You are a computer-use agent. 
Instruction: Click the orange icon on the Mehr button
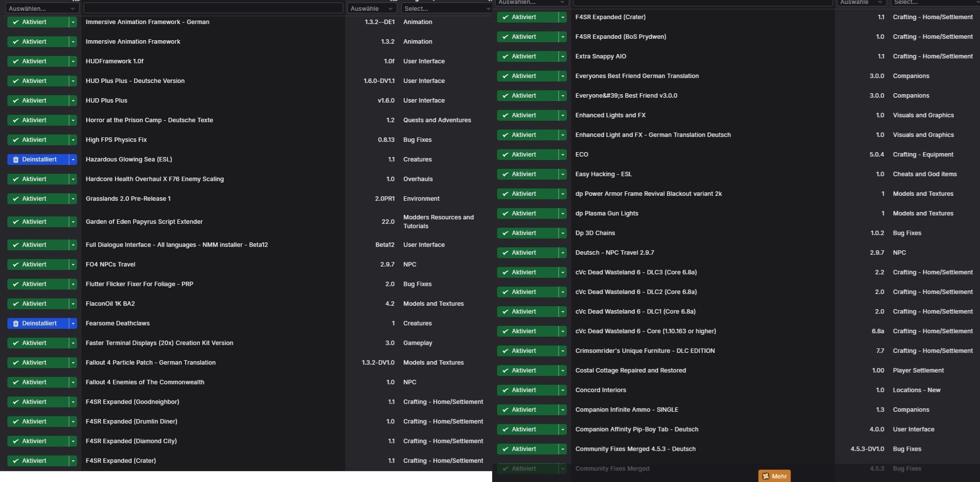click(x=765, y=476)
